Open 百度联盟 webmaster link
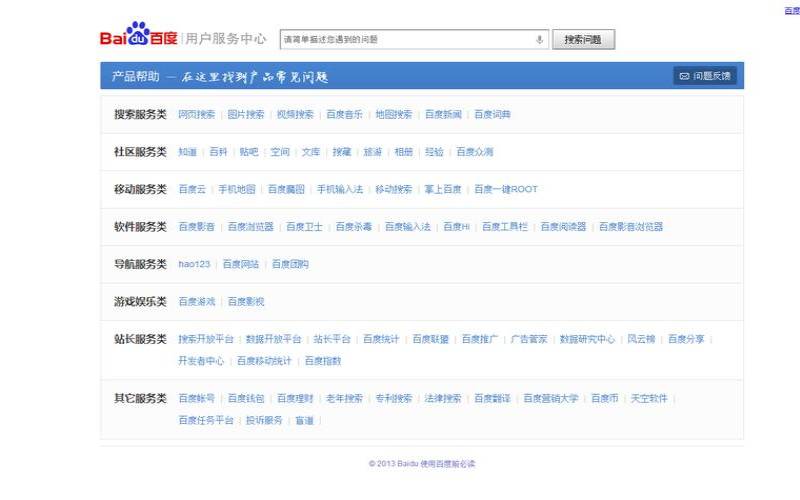Viewport: 800px width, 500px height. pos(431,339)
